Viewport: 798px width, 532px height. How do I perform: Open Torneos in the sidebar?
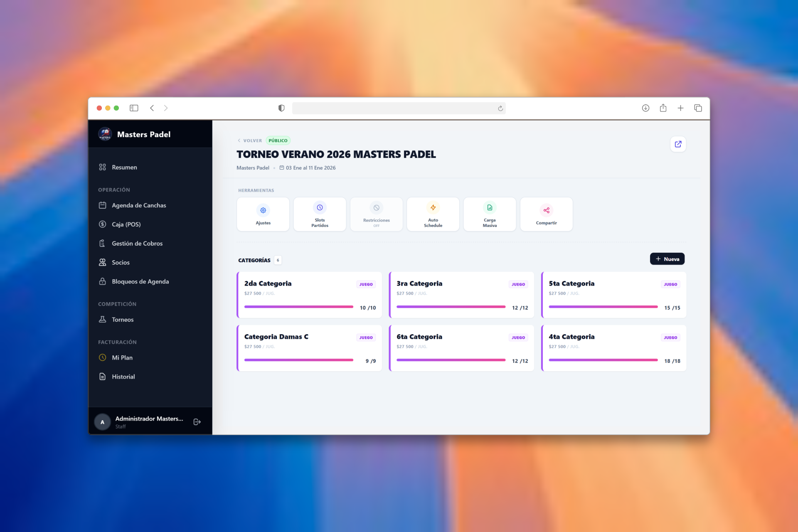pos(123,320)
